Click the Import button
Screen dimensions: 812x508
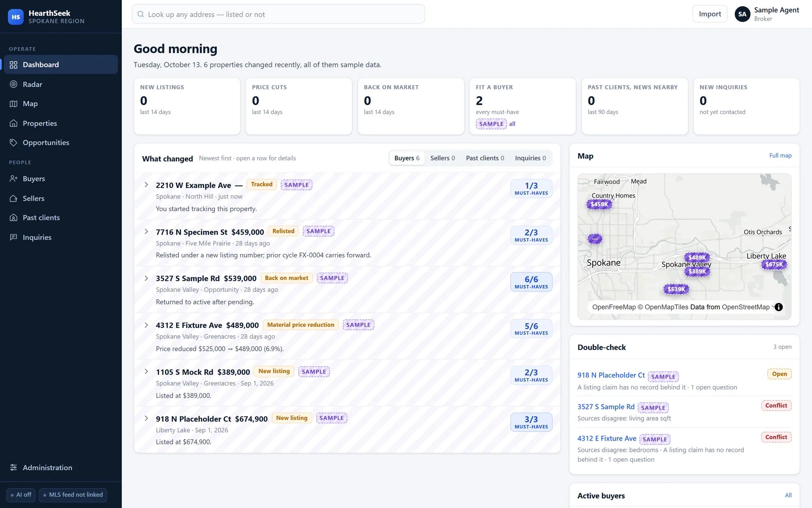(x=710, y=14)
